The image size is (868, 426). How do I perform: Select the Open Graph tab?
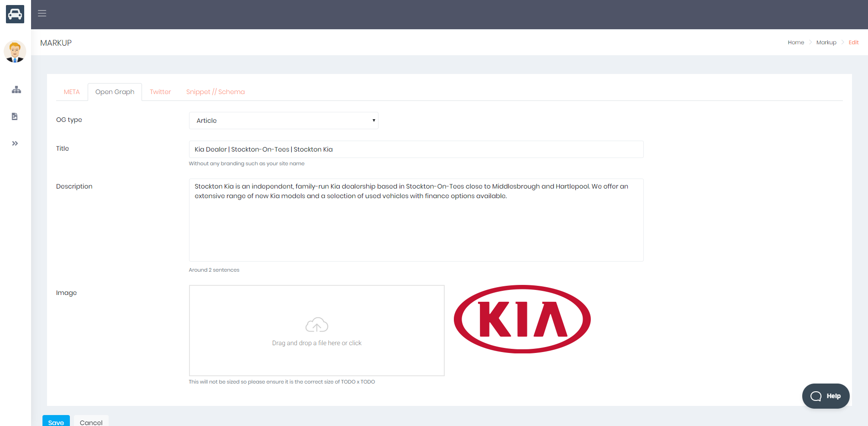(115, 92)
